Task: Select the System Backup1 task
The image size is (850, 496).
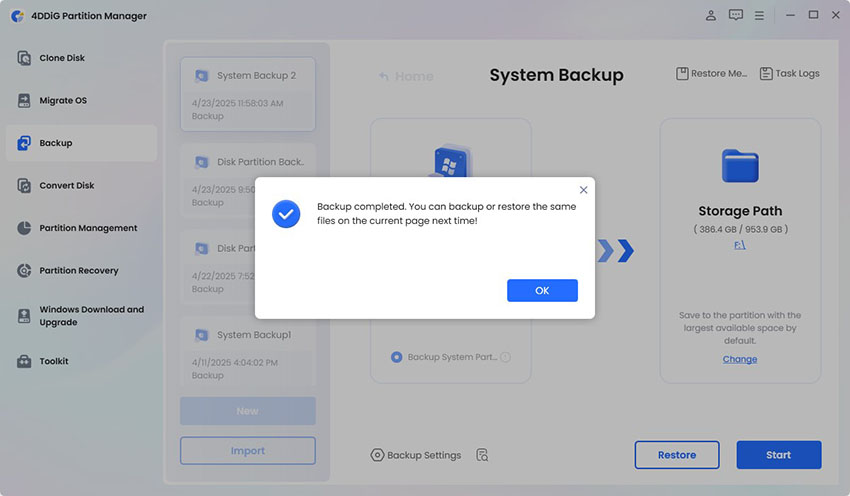Action: pyautogui.click(x=248, y=351)
